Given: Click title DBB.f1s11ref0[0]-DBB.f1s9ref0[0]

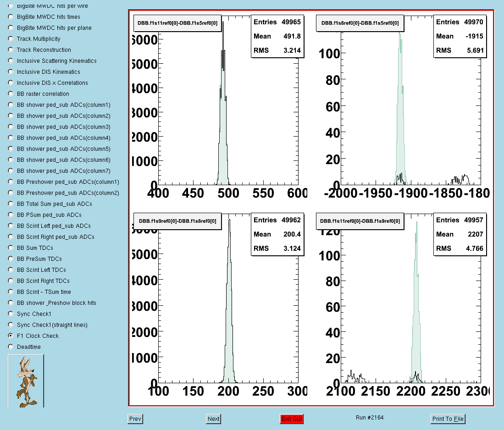Looking at the screenshot, I should (x=360, y=221).
